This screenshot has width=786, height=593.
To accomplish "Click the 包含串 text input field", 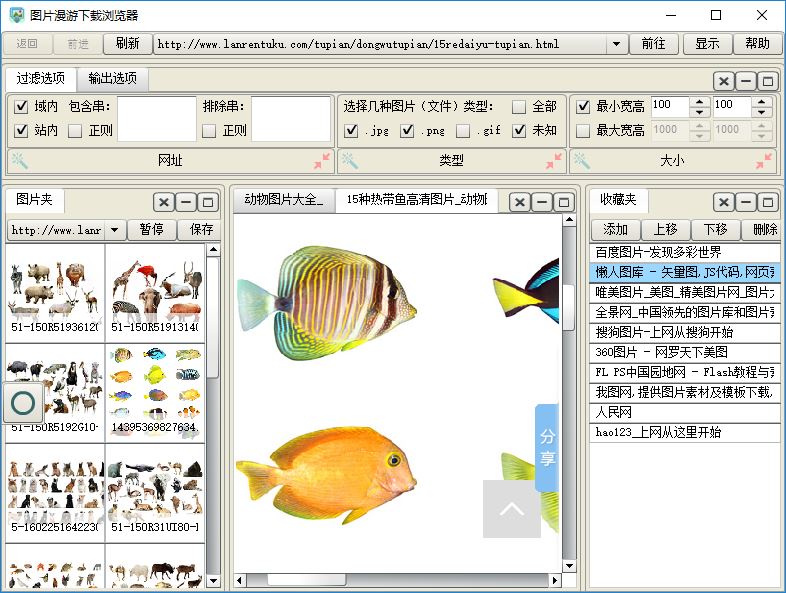I will coord(157,119).
